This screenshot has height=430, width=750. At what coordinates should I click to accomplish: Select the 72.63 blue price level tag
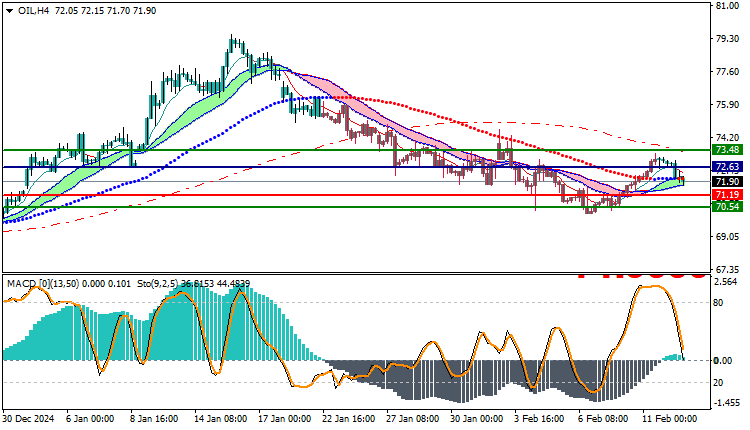(727, 167)
